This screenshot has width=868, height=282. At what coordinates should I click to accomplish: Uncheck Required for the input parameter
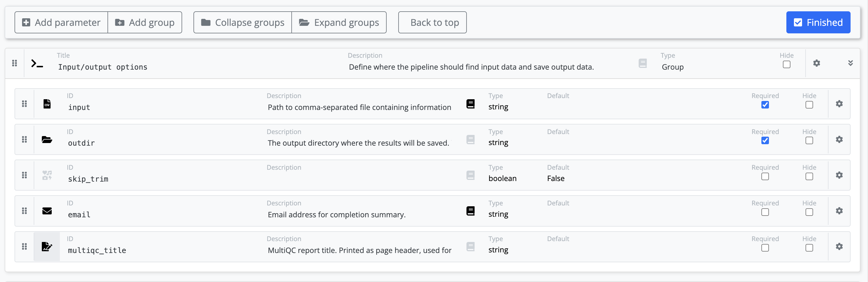click(x=765, y=105)
